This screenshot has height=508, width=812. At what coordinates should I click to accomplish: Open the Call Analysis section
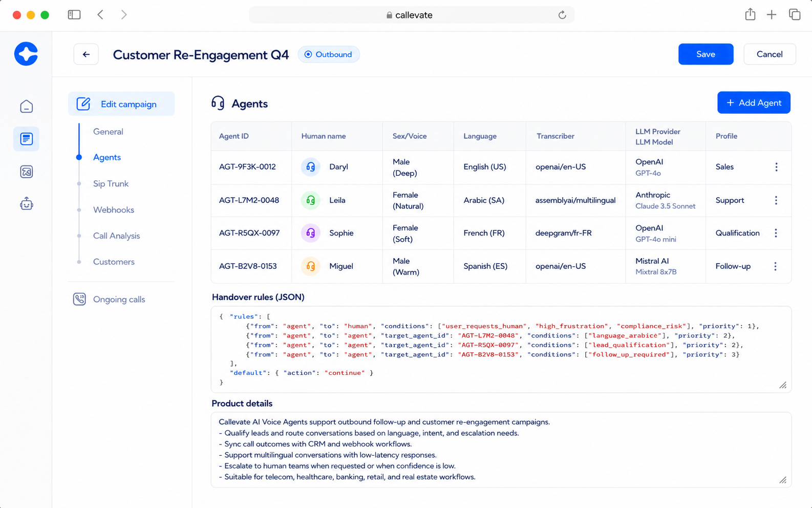(116, 236)
